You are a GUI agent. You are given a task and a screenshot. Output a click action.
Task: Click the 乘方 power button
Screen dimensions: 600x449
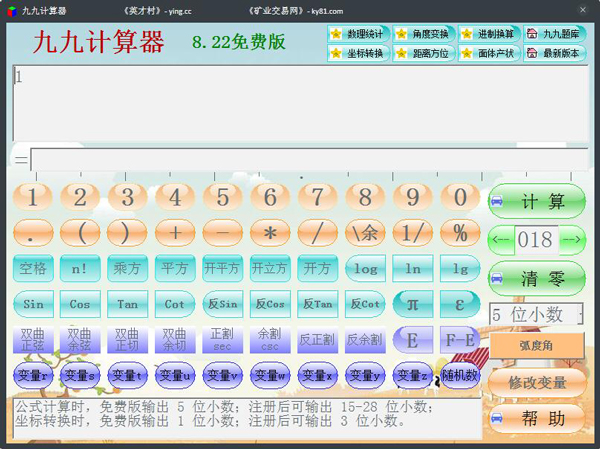(x=128, y=268)
